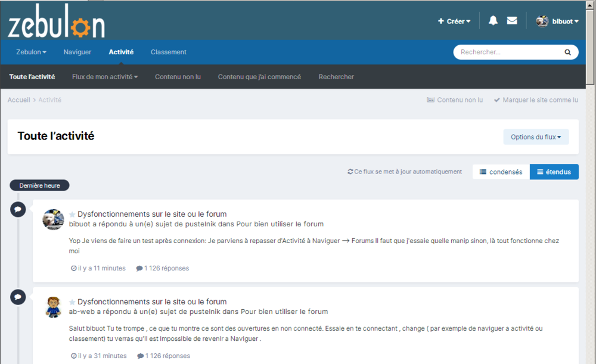Click bibuot's avatar in first post
The height and width of the screenshot is (364, 596).
53,219
